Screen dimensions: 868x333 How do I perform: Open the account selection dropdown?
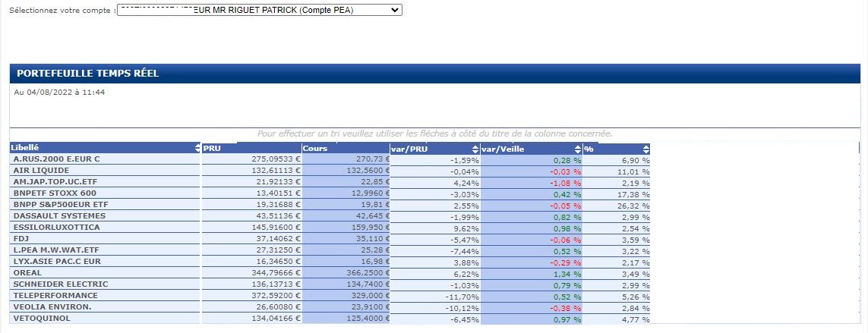(260, 10)
